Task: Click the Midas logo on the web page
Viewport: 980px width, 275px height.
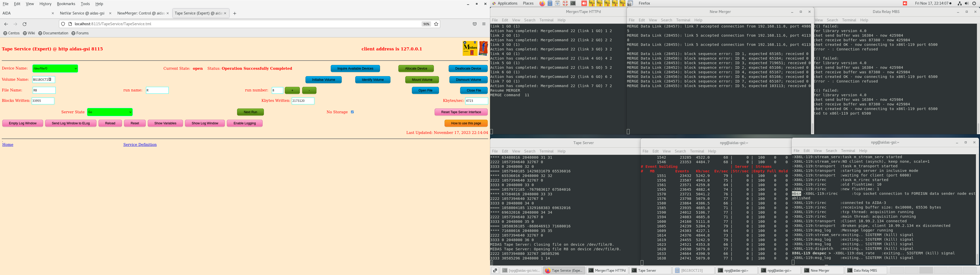Action: pyautogui.click(x=470, y=48)
